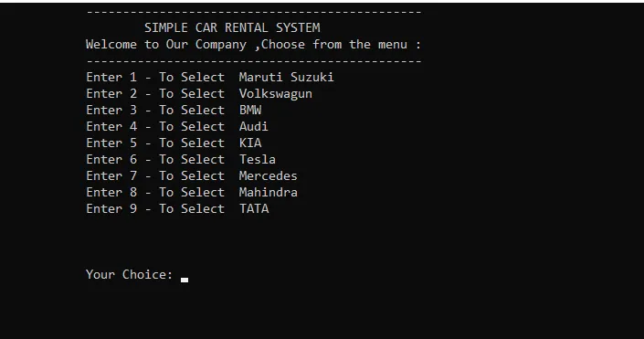Screen dimensions: 644x339
Task: Select the 'Enter 7 - To Select Mercedes' line
Action: click(192, 175)
